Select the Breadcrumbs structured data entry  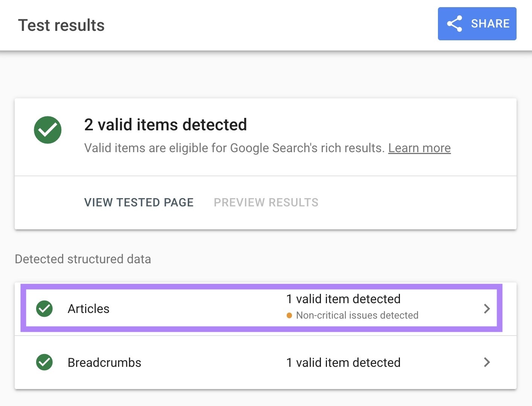point(104,362)
